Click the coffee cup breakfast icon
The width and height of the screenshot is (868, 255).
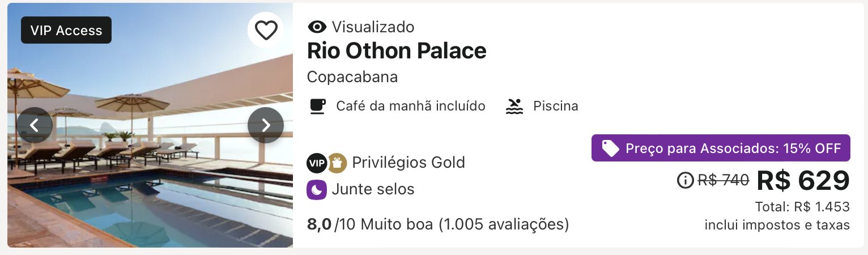[318, 106]
